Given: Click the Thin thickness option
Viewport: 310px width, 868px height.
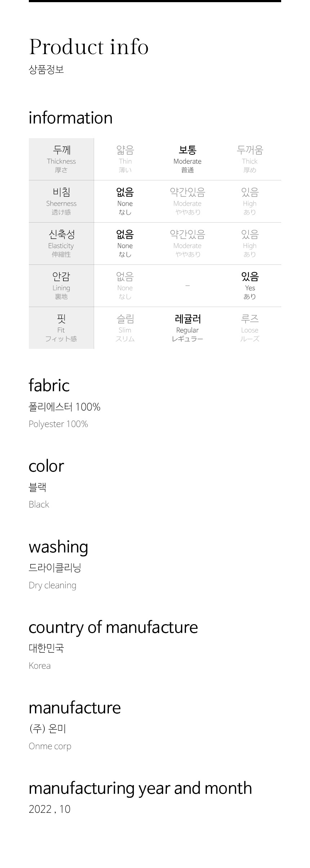Looking at the screenshot, I should point(125,159).
